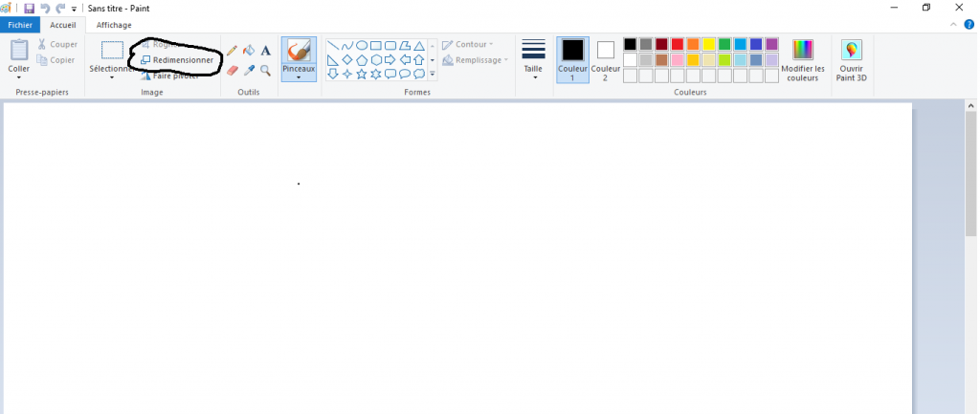The width and height of the screenshot is (980, 414).
Task: Choose the six-point star shape
Action: point(376,74)
